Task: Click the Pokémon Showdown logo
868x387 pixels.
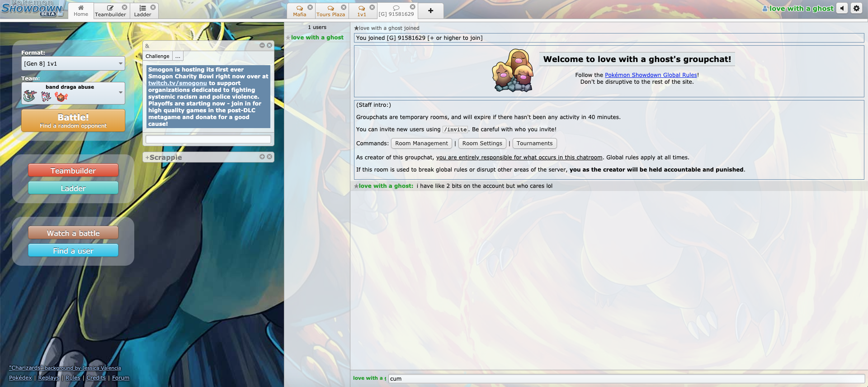Action: (33, 9)
